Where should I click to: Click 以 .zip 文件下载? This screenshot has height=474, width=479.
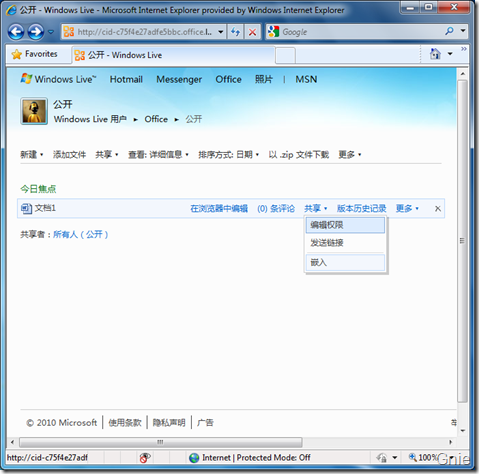pos(299,155)
